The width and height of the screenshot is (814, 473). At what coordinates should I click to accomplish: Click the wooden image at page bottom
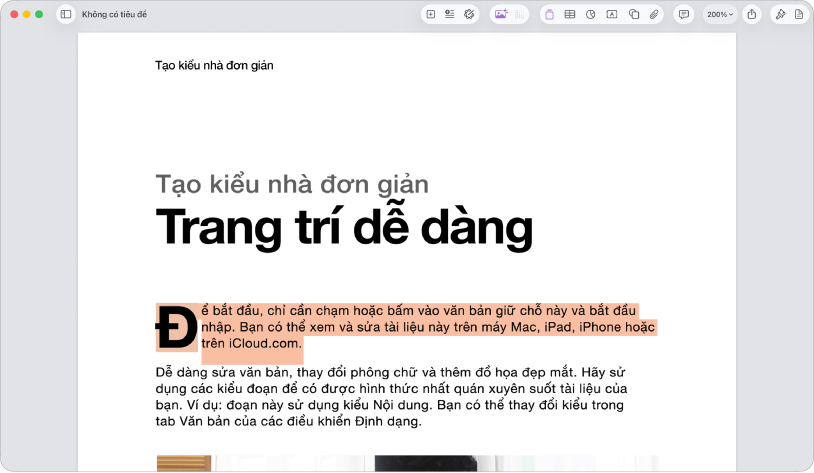click(x=184, y=464)
